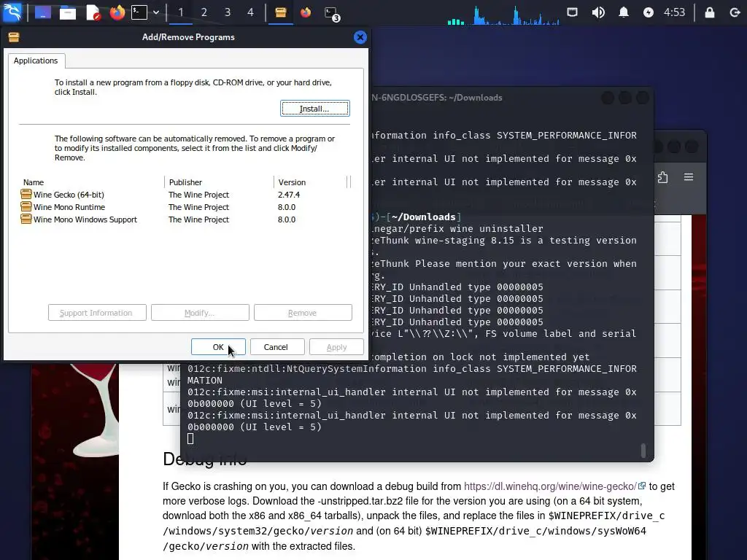Click the terminal scrollbar handle

643,451
